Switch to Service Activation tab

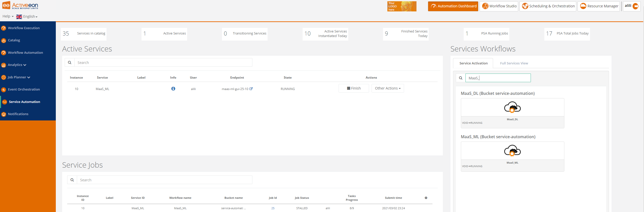pos(473,63)
